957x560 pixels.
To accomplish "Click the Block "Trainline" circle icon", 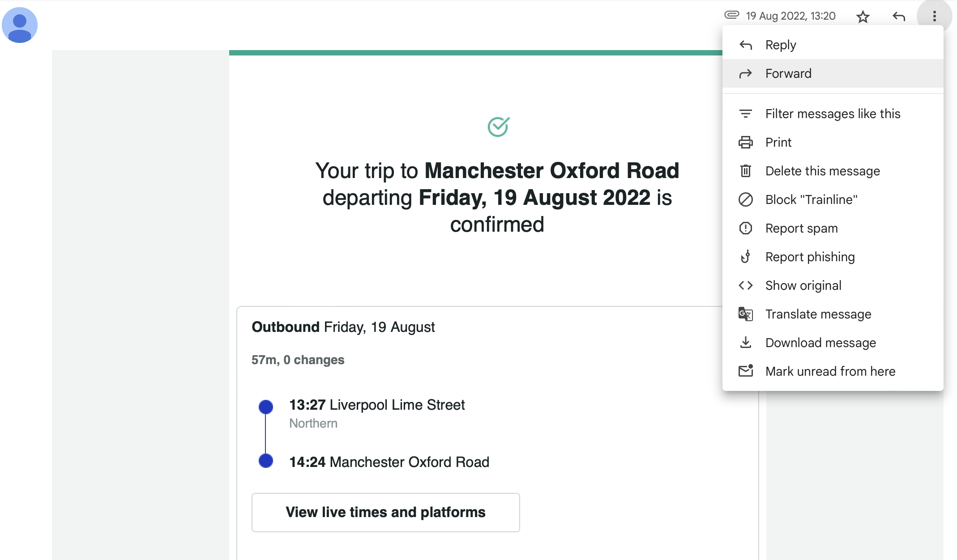I will pos(745,200).
